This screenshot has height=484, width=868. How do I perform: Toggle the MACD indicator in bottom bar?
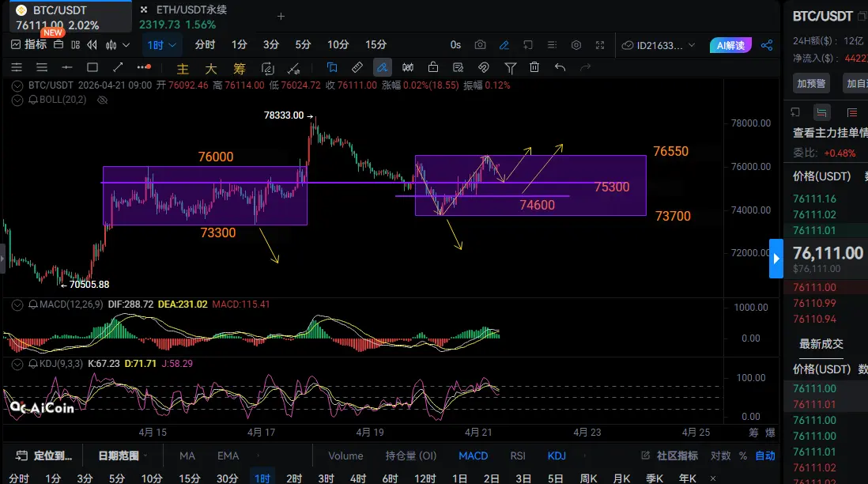474,456
